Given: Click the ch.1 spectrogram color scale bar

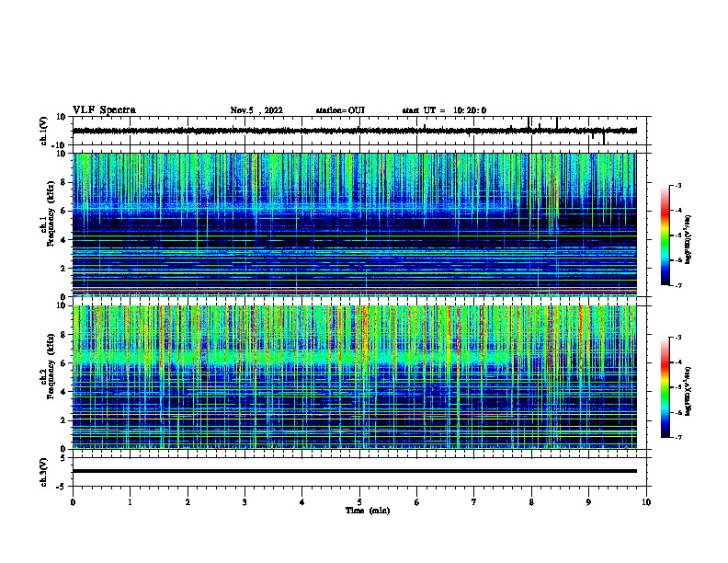Looking at the screenshot, I should click(x=665, y=236).
